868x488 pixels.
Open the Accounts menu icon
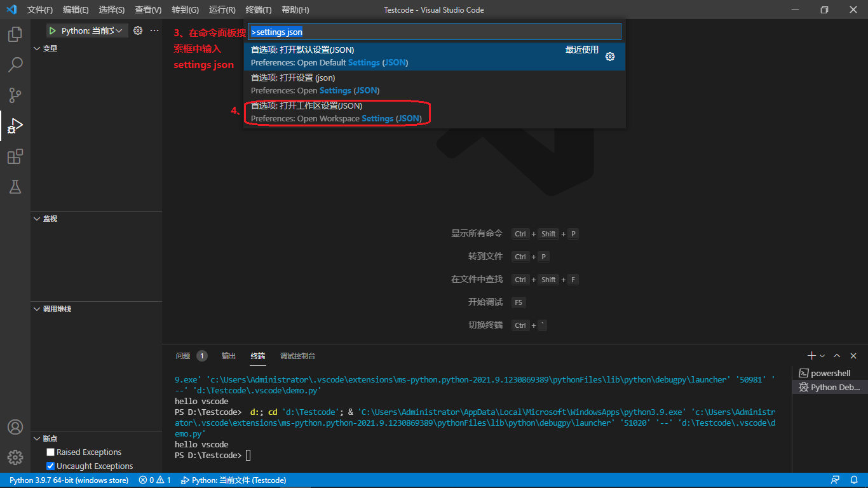tap(15, 427)
